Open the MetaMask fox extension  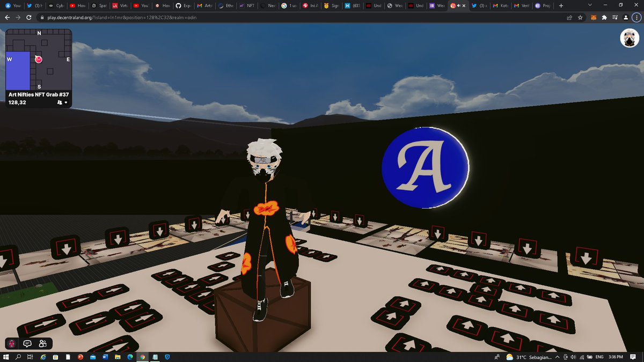coord(594,17)
